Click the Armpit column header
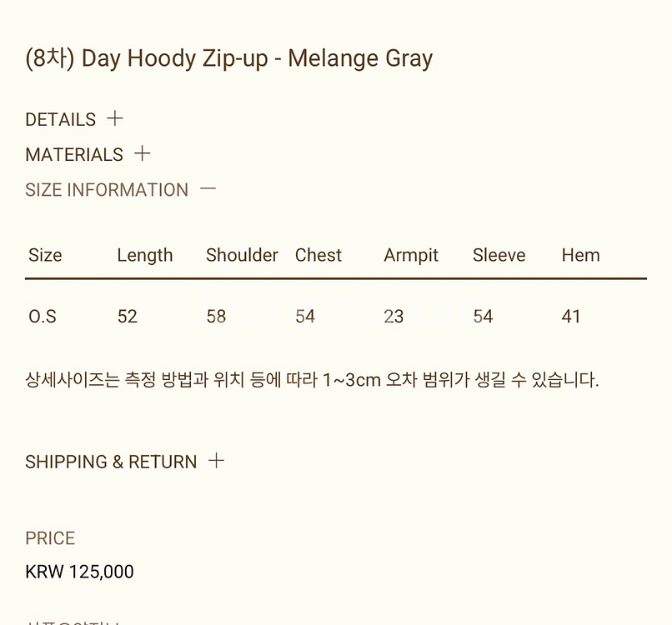Viewport: 672px width, 625px height. (411, 255)
